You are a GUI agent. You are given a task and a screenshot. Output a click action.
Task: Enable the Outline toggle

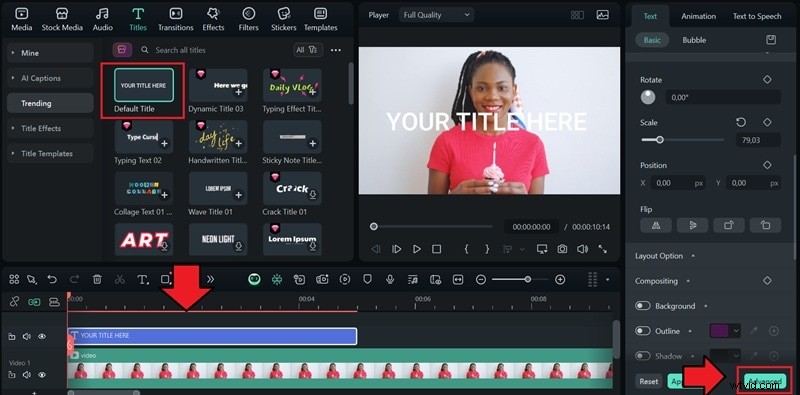[642, 331]
